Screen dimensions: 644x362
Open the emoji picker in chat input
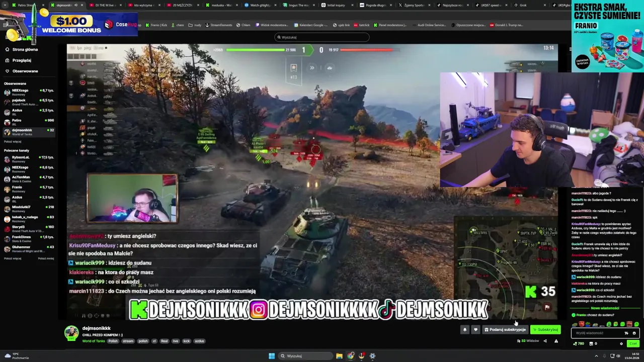pyautogui.click(x=634, y=333)
